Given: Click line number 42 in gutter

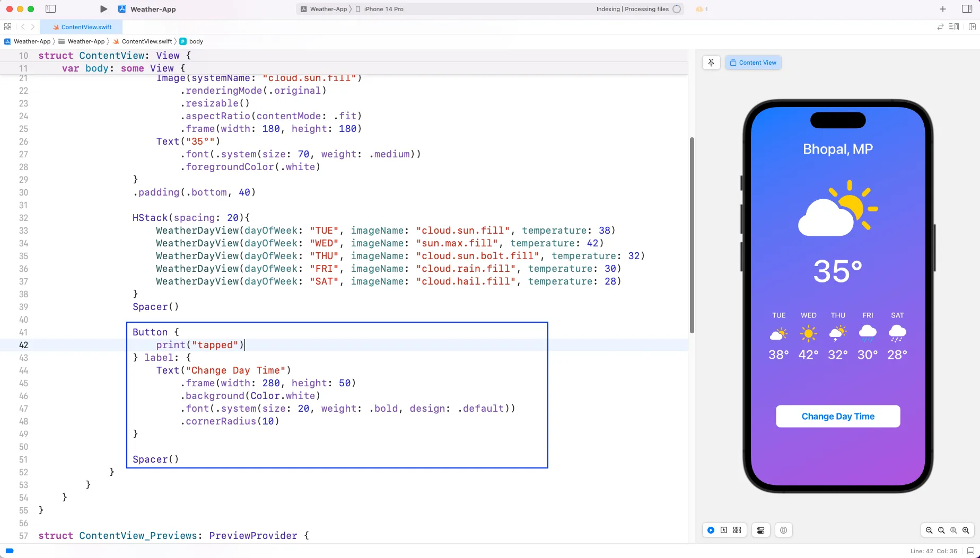Looking at the screenshot, I should tap(23, 345).
